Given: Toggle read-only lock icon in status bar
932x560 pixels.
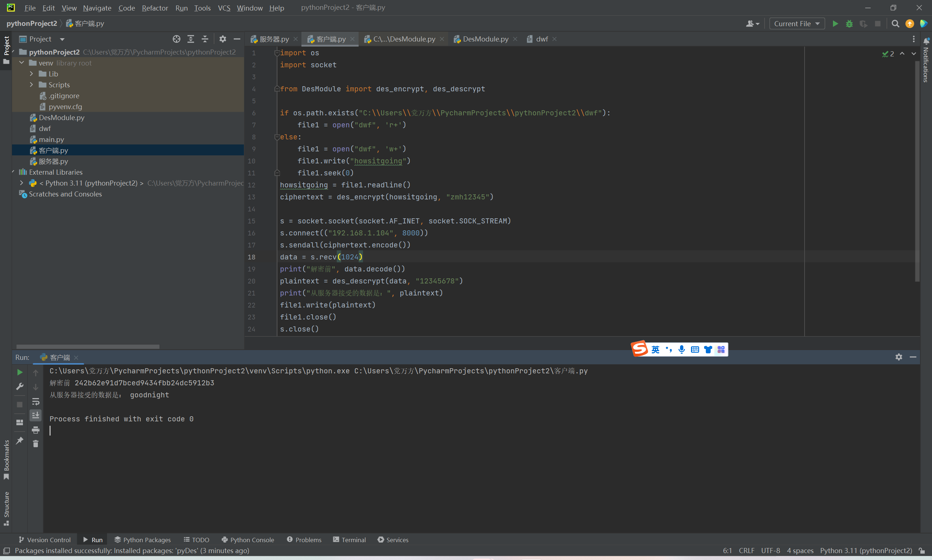Looking at the screenshot, I should (x=921, y=551).
